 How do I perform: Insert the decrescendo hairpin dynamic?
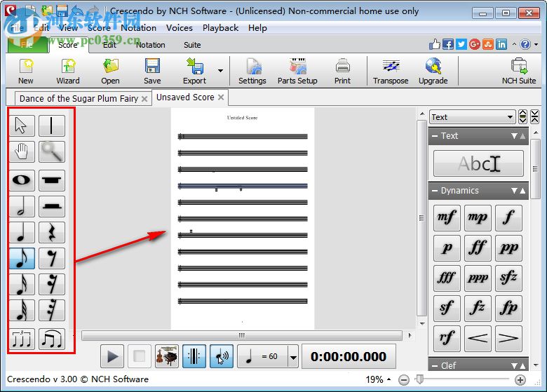pos(508,338)
